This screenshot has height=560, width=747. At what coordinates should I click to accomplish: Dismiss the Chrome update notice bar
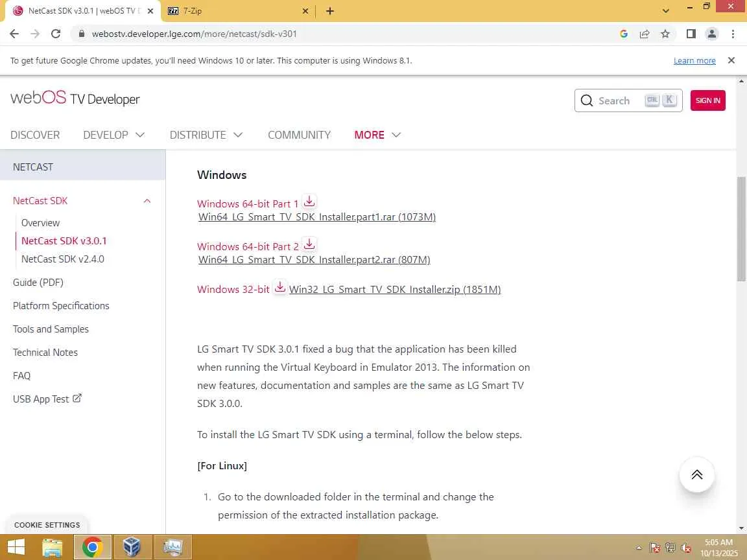click(x=731, y=60)
